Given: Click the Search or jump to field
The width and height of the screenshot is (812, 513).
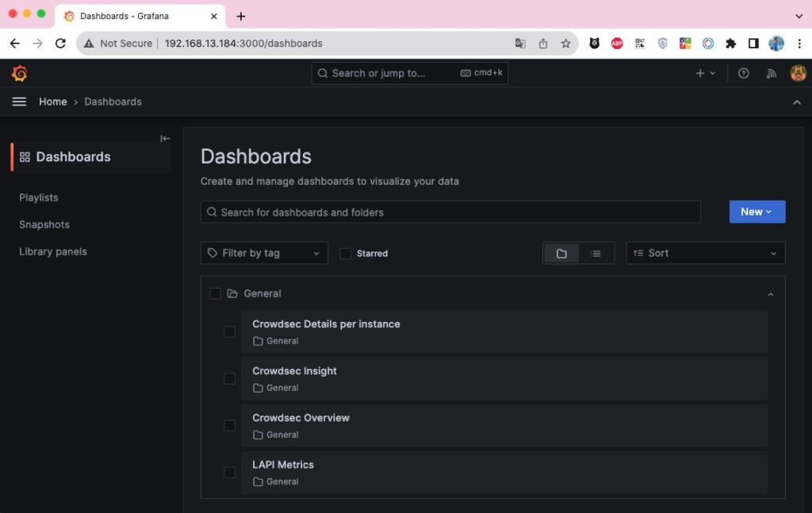Looking at the screenshot, I should coord(410,74).
